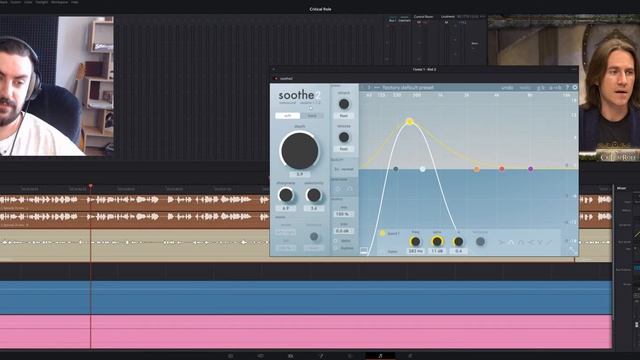Screen dimensions: 640x360
Task: Switch to the Deliver page icon
Action: click(x=410, y=356)
